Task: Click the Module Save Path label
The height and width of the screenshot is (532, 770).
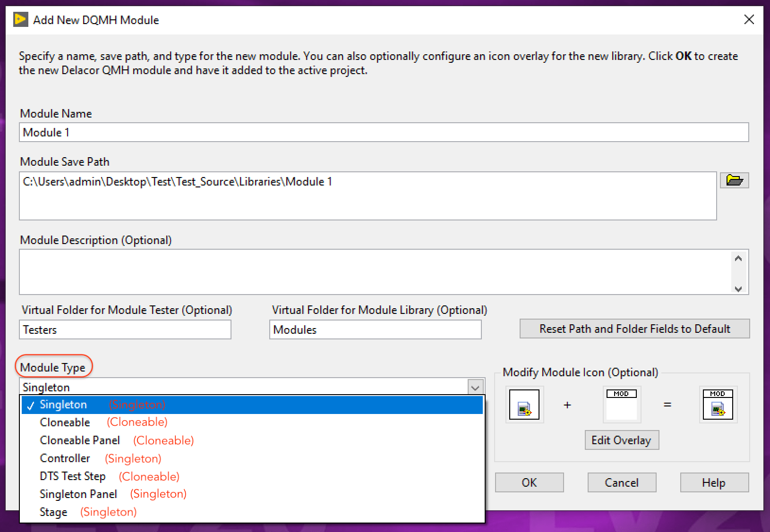Action: [x=65, y=161]
